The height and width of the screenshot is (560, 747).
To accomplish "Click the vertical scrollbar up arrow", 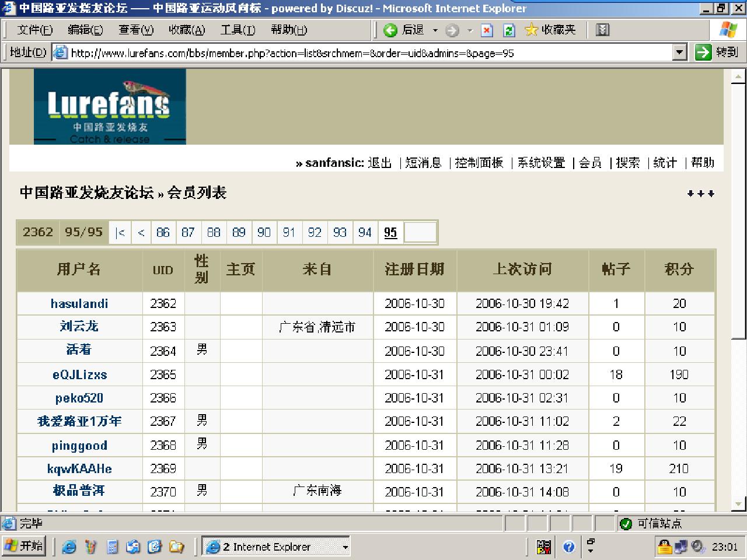I will pyautogui.click(x=738, y=76).
